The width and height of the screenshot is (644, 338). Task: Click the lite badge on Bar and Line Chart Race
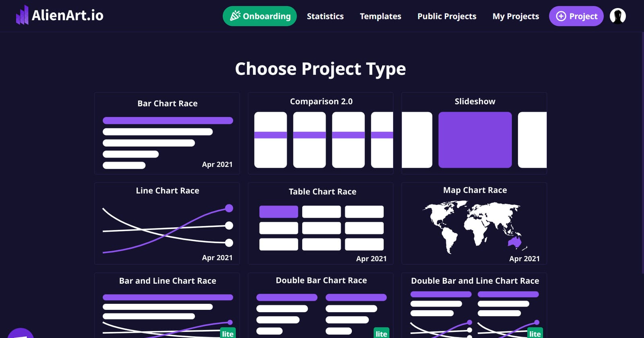[x=227, y=333]
